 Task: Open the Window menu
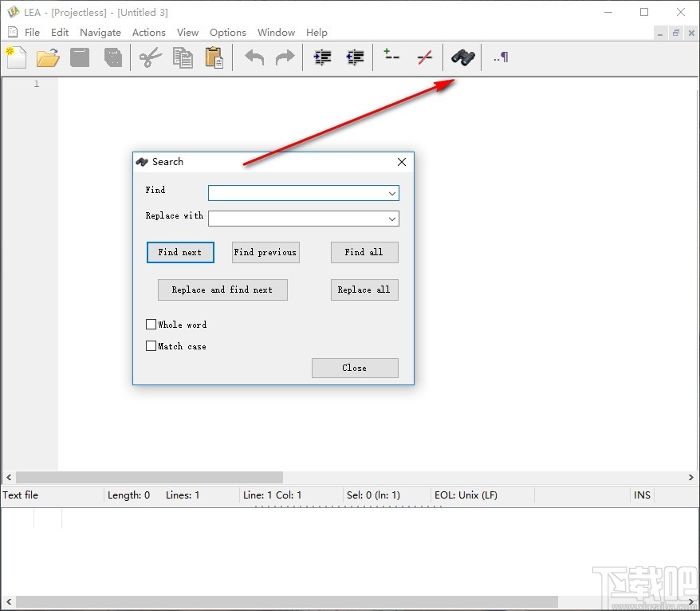coord(276,32)
